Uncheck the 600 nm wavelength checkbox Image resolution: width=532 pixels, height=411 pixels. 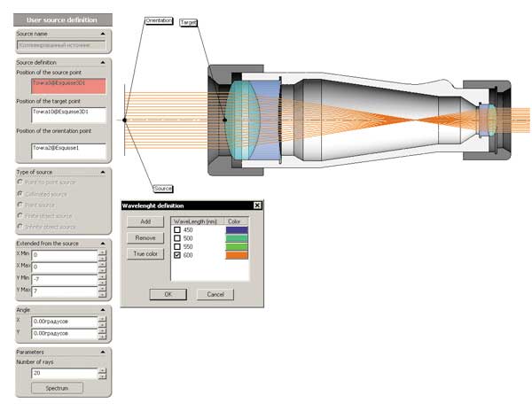(x=177, y=256)
